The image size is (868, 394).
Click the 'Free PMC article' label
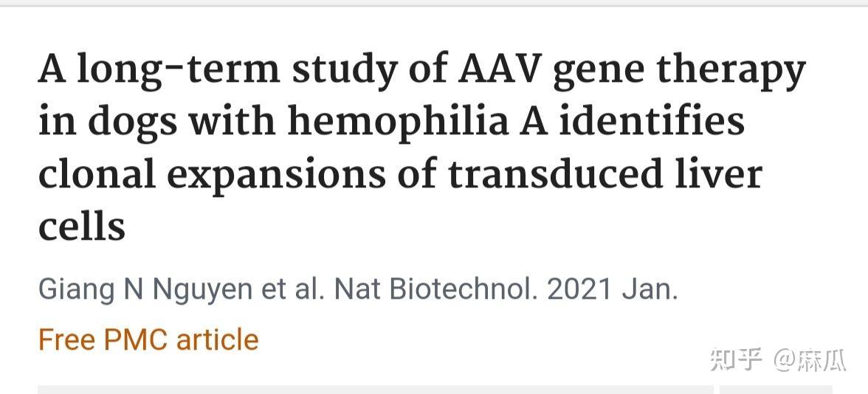pos(148,339)
